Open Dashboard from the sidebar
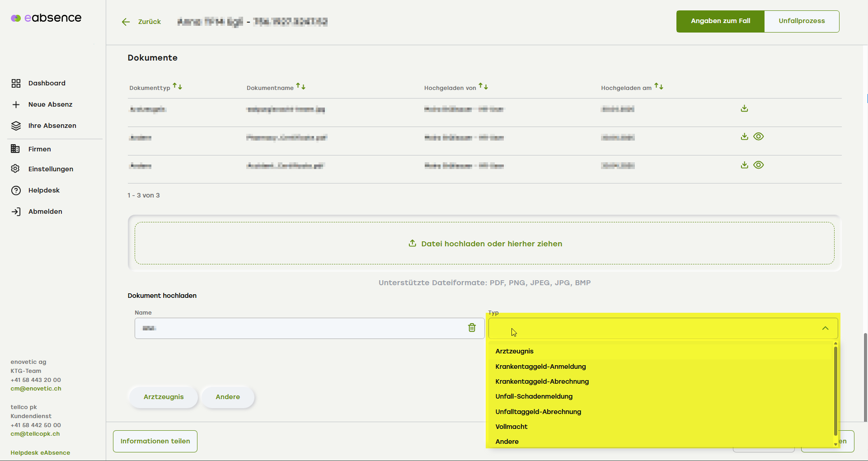Image resolution: width=868 pixels, height=461 pixels. click(47, 83)
